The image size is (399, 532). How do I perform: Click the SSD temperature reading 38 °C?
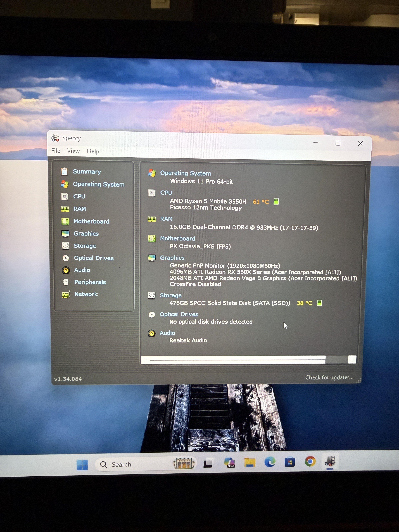[x=305, y=303]
